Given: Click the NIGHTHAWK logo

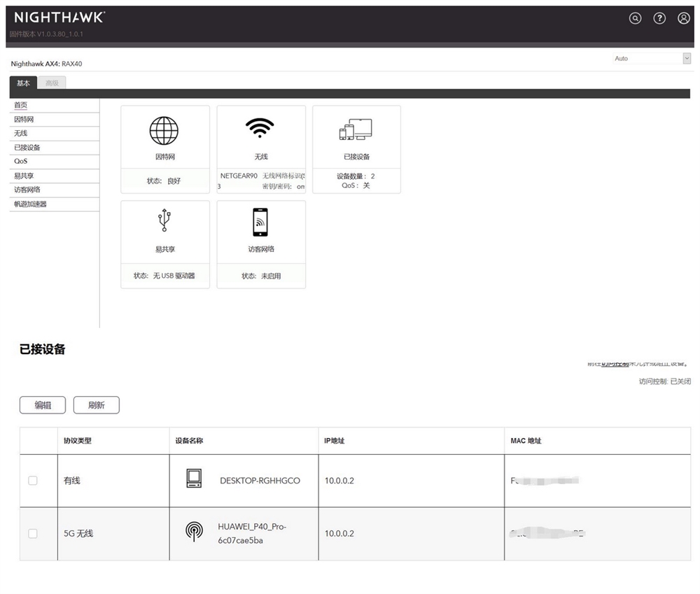Looking at the screenshot, I should pyautogui.click(x=59, y=17).
